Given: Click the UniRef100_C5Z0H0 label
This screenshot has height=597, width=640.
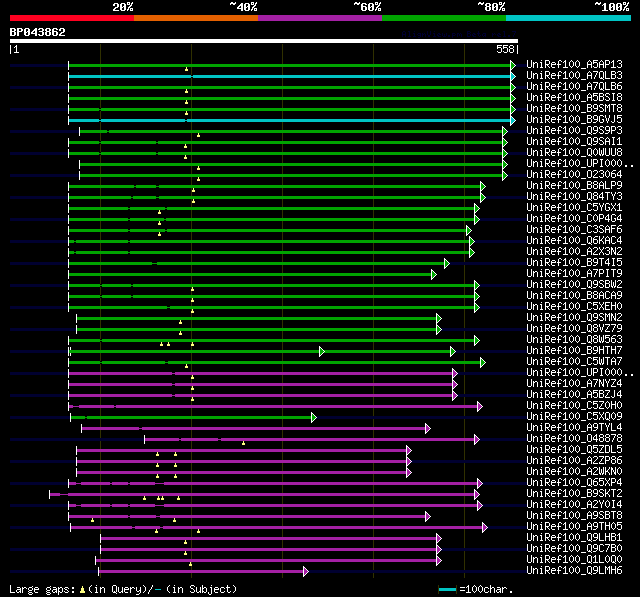Looking at the screenshot, I should tap(574, 406).
